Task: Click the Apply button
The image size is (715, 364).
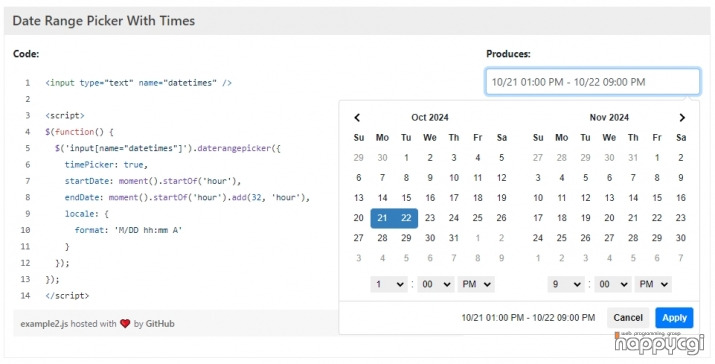Action: (674, 318)
